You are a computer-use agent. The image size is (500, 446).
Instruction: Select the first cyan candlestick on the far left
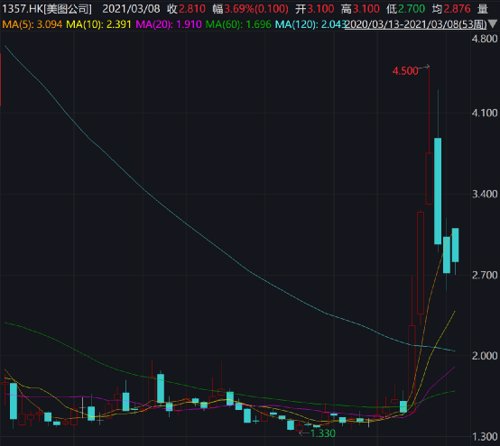point(13,401)
